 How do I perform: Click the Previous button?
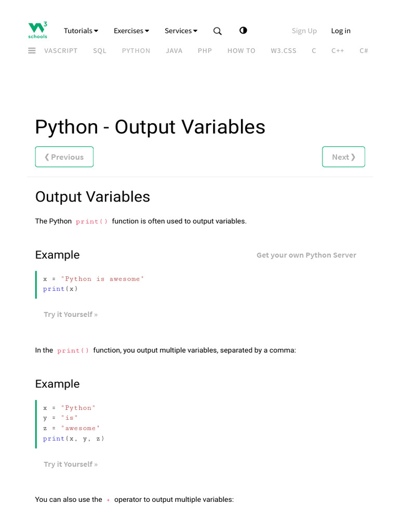point(64,157)
